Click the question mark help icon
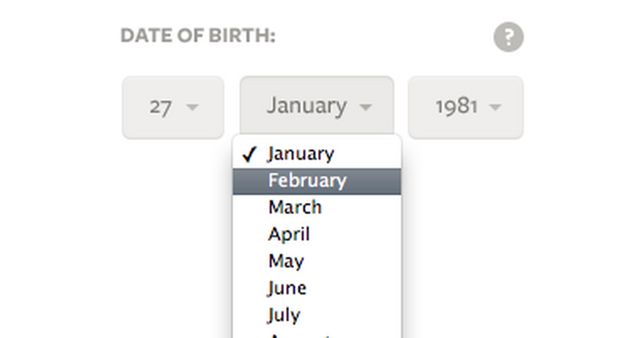644x338 pixels. pos(508,38)
